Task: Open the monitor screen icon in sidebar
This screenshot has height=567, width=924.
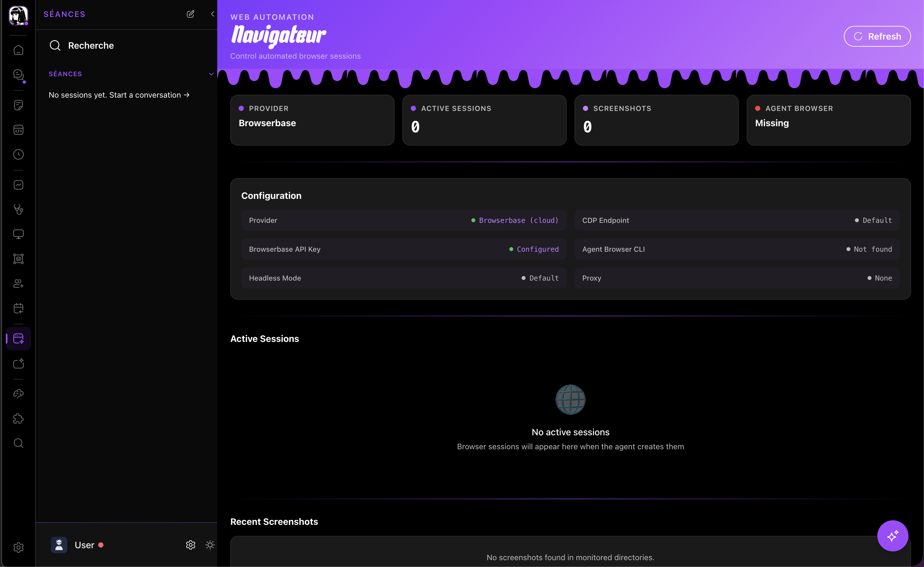Action: (18, 234)
